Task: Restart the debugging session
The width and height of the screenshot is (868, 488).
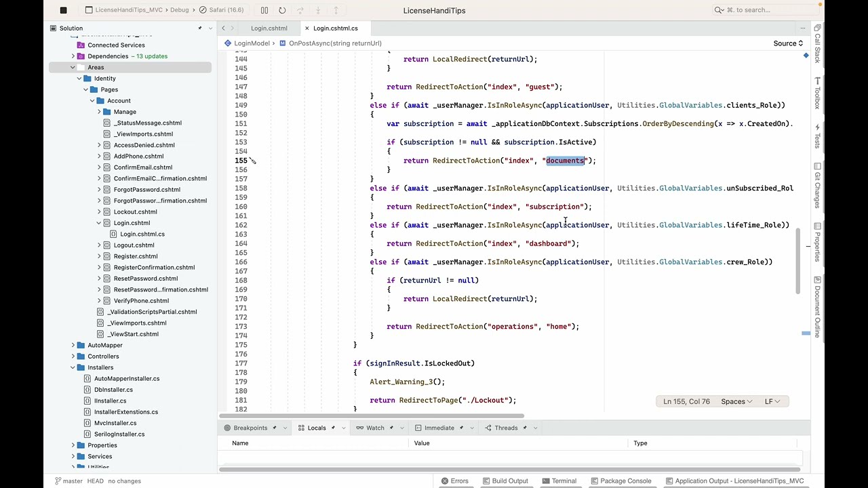Action: (282, 10)
